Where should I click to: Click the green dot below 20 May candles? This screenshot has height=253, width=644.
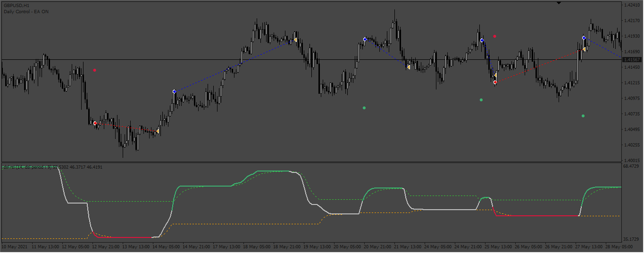point(364,108)
